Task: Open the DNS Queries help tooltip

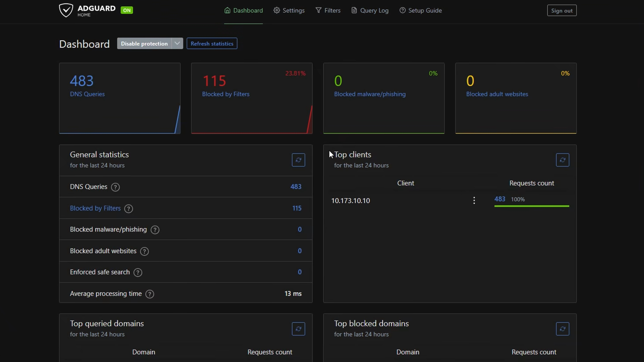Action: tap(115, 187)
